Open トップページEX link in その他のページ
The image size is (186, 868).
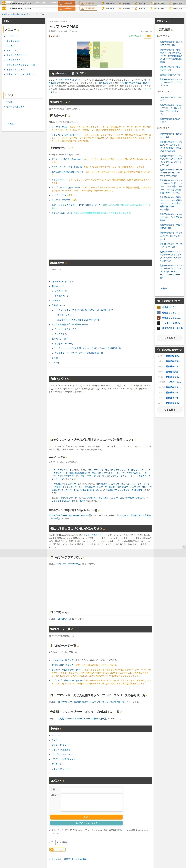pos(59,195)
